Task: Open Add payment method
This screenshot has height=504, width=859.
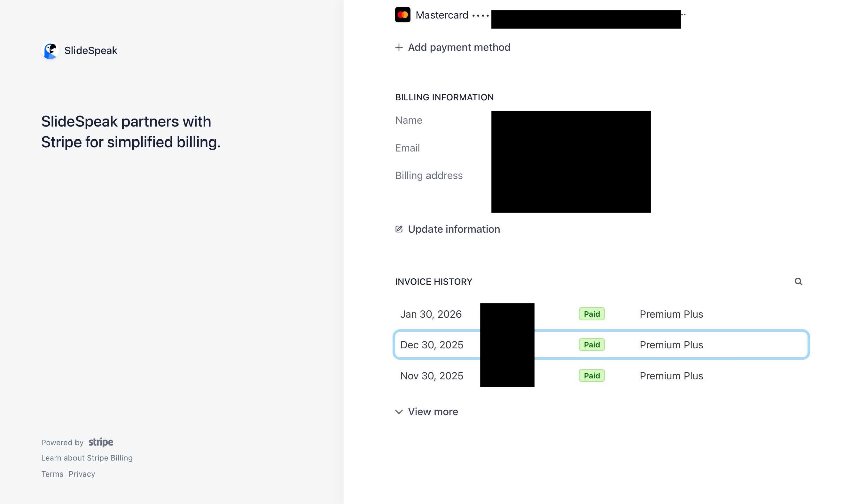Action: [x=459, y=47]
